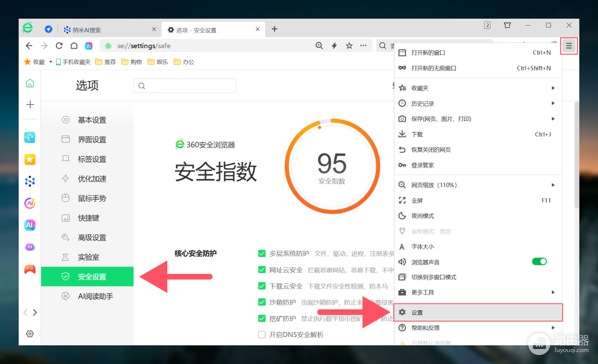Screen dimensions: 598x364
Task: Uncheck 多层系统防护 checkbox
Action: coord(262,253)
